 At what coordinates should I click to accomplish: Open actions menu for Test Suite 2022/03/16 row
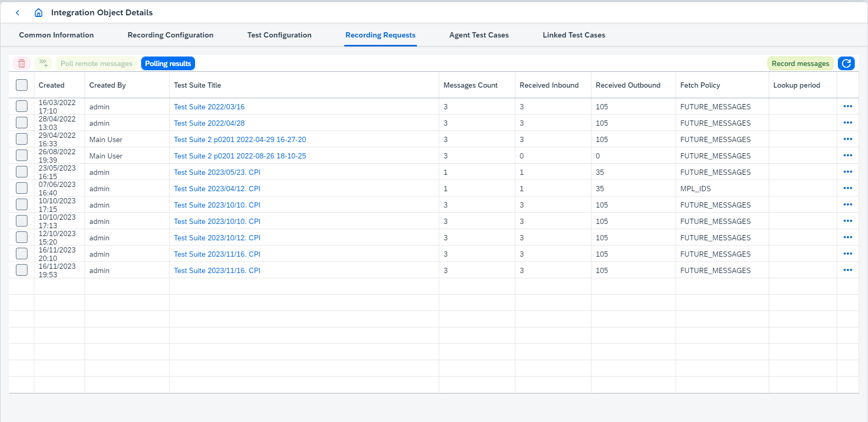click(848, 106)
